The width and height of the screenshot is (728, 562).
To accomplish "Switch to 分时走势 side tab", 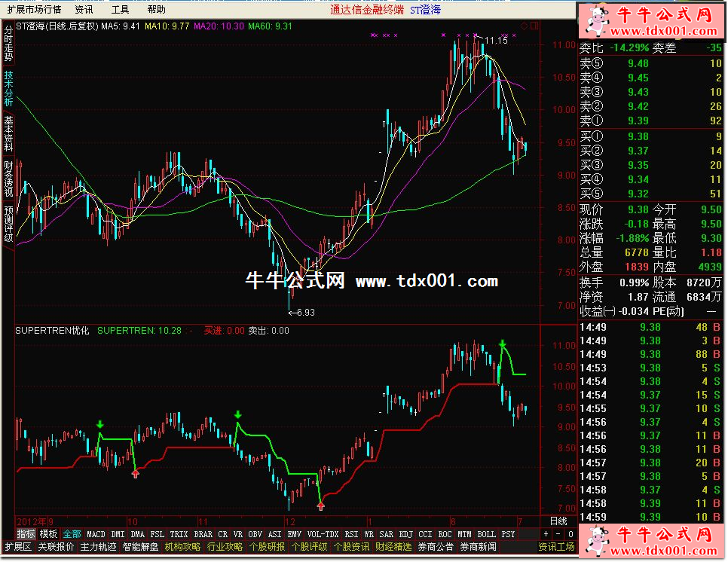I will point(8,44).
